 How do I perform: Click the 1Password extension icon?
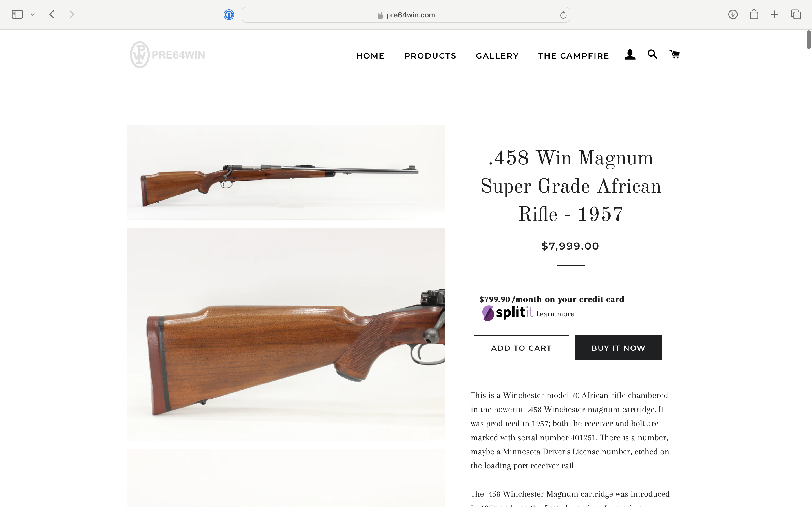click(x=229, y=15)
